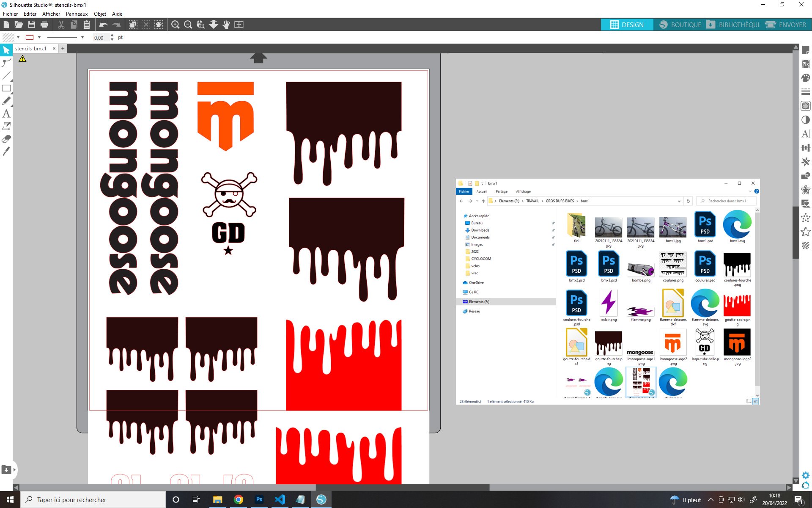Click the Rechercher dans bmx1 search box

point(727,201)
